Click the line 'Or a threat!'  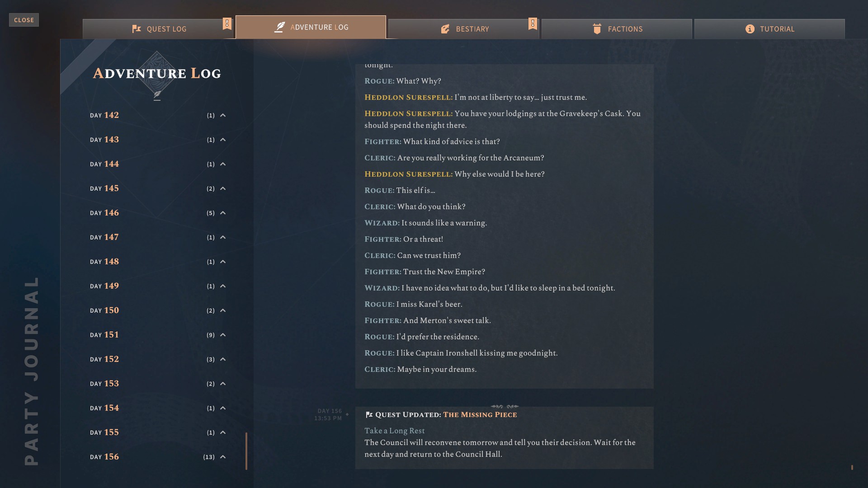423,239
